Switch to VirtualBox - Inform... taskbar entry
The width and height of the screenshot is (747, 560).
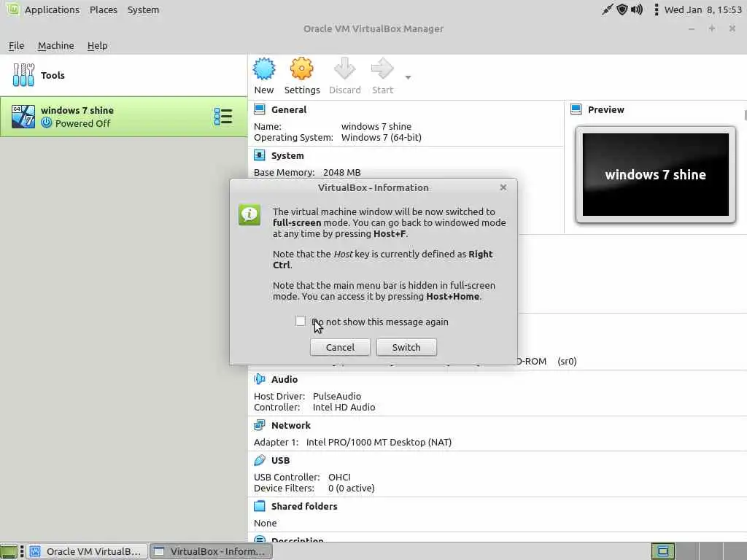(x=211, y=551)
